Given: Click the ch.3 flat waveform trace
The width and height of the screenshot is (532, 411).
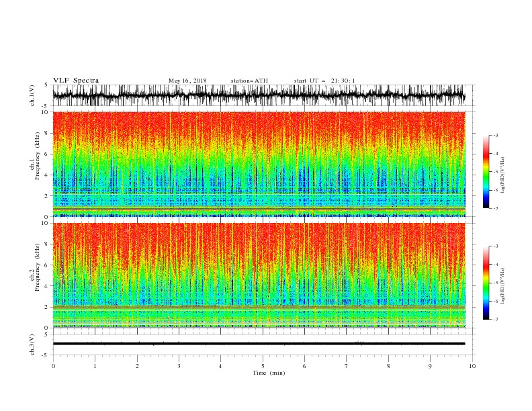Looking at the screenshot, I should click(x=259, y=344).
